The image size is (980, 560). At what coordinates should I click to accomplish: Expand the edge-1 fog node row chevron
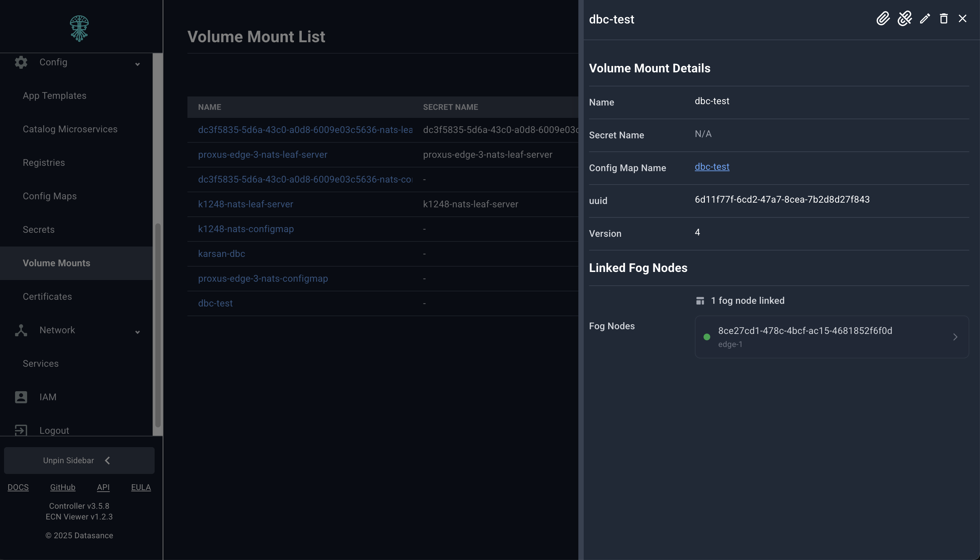(955, 337)
